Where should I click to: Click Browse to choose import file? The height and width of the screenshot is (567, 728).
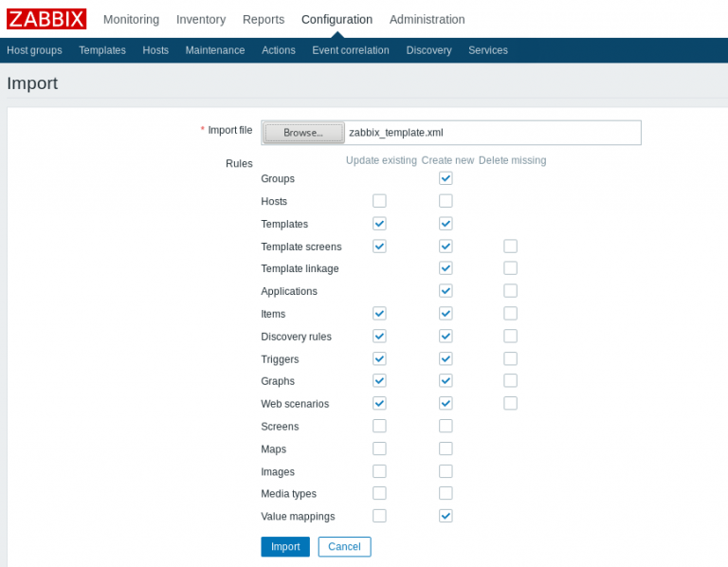click(x=303, y=133)
